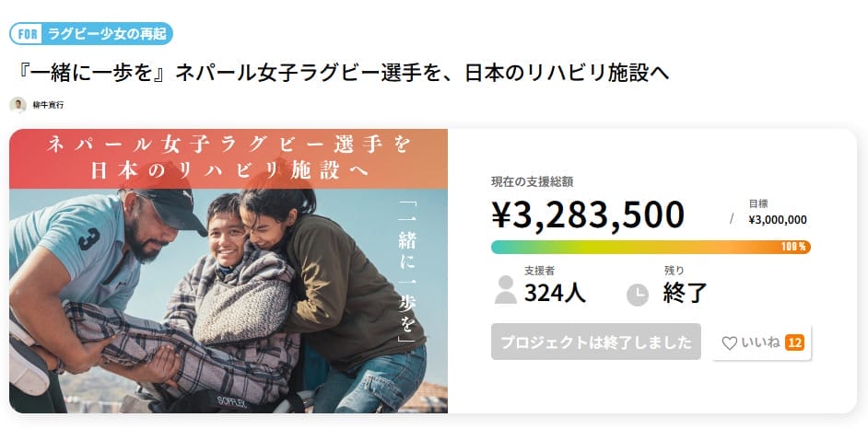868x429 pixels.
Task: Click the clock icon for remaining time
Action: tap(637, 295)
